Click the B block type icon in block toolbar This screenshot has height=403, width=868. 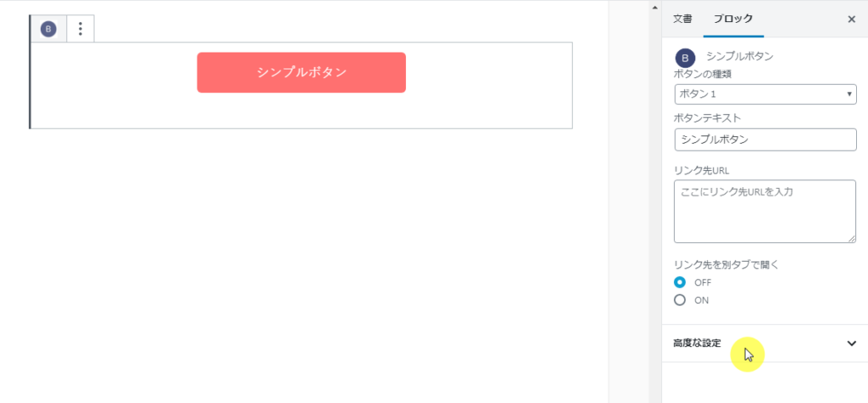48,29
